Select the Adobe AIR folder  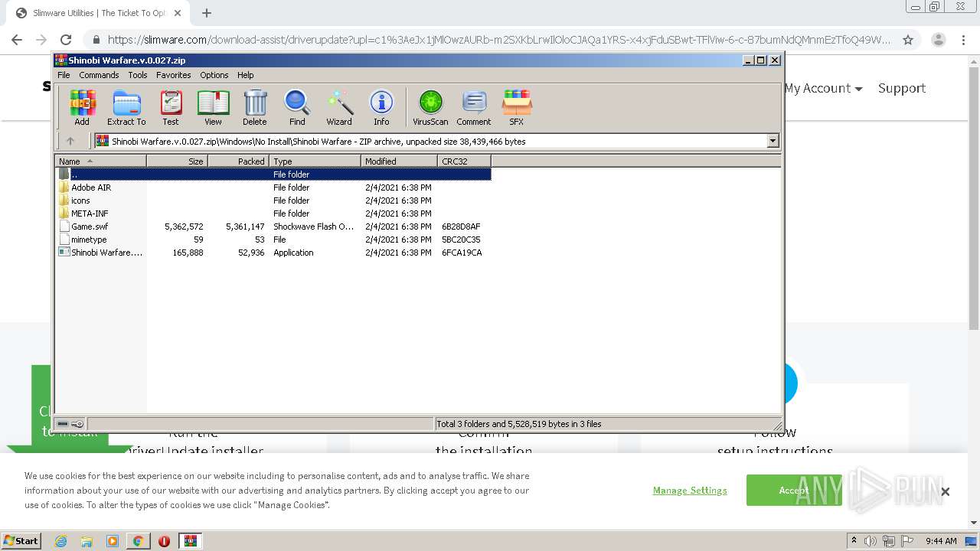[91, 187]
